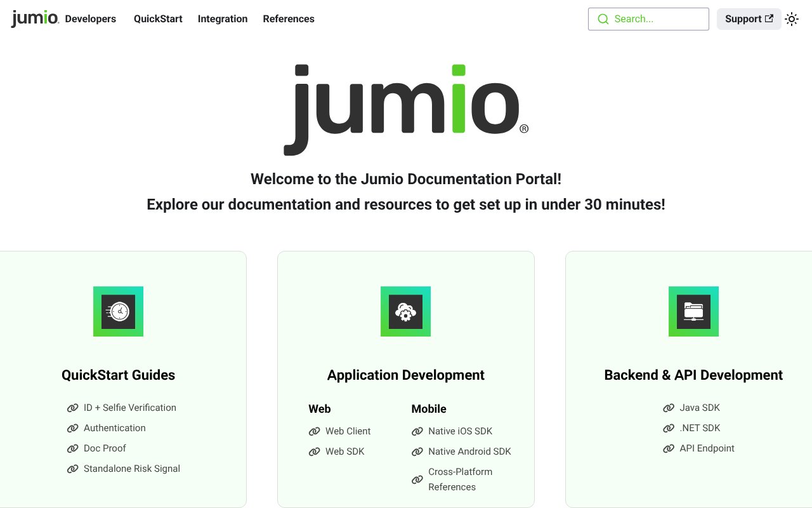This screenshot has height=508, width=812.
Task: Open the Native Android SDK link
Action: click(469, 451)
